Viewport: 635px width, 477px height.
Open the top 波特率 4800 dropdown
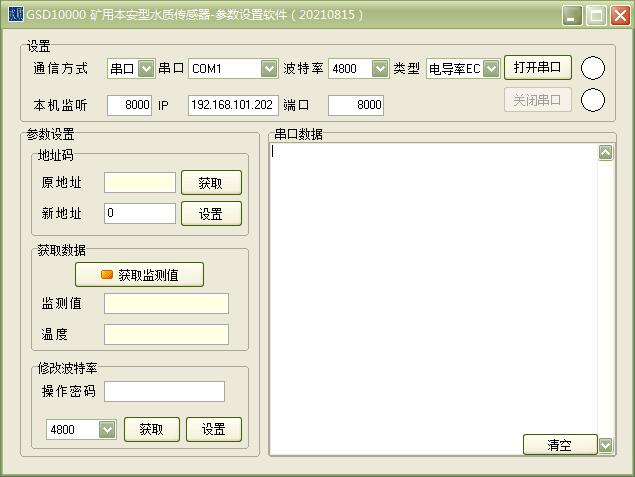pos(380,68)
